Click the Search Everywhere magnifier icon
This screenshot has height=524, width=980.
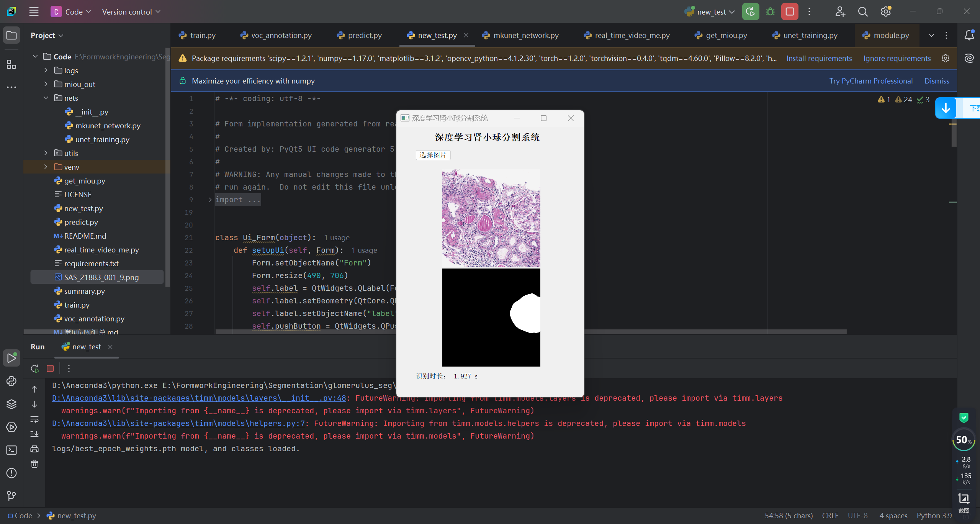point(862,12)
